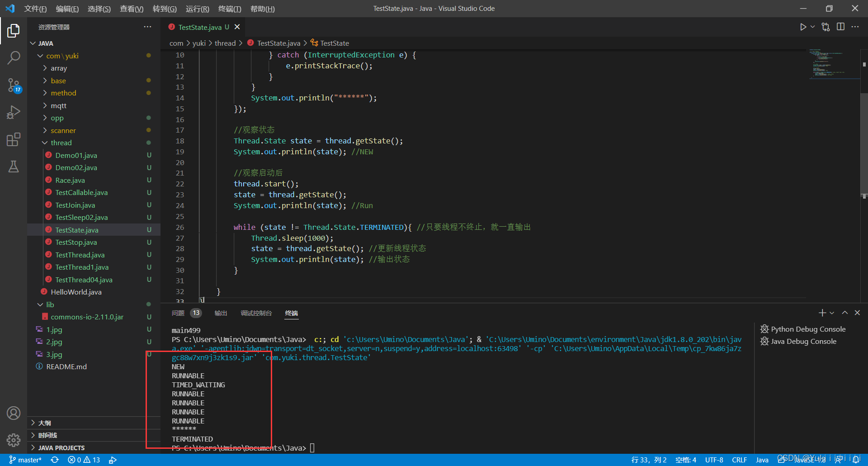This screenshot has height=466, width=868.
Task: Change line ending via CRLF status item
Action: [739, 460]
